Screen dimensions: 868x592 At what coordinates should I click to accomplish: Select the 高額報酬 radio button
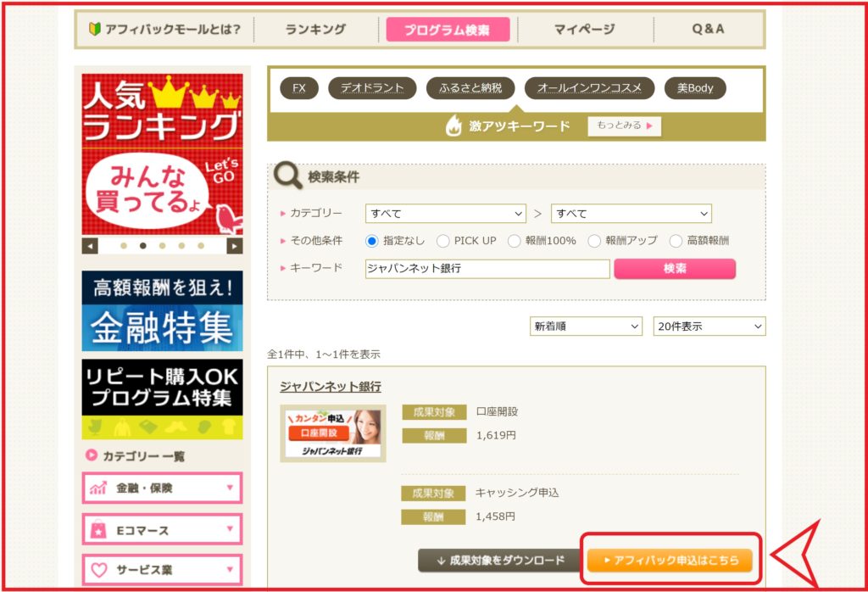point(676,241)
